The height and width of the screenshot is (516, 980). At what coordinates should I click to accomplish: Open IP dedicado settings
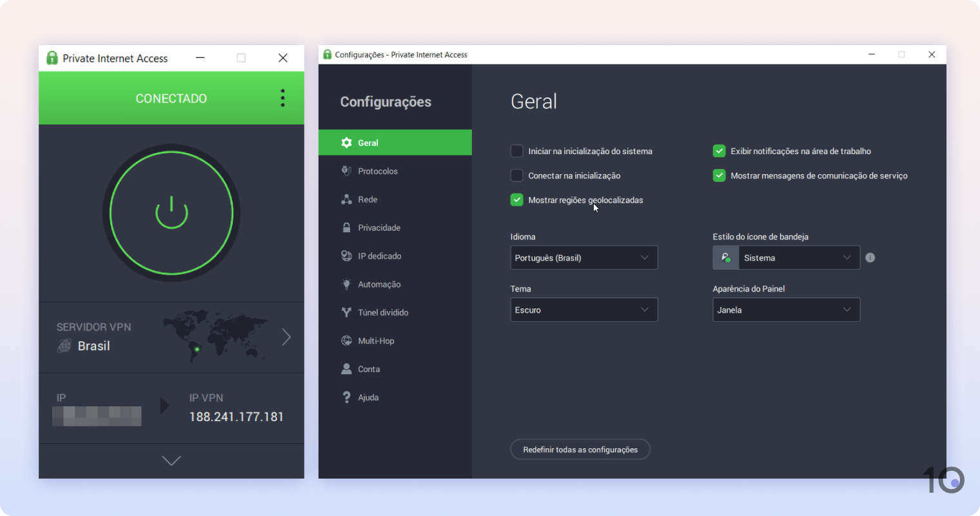click(x=348, y=255)
